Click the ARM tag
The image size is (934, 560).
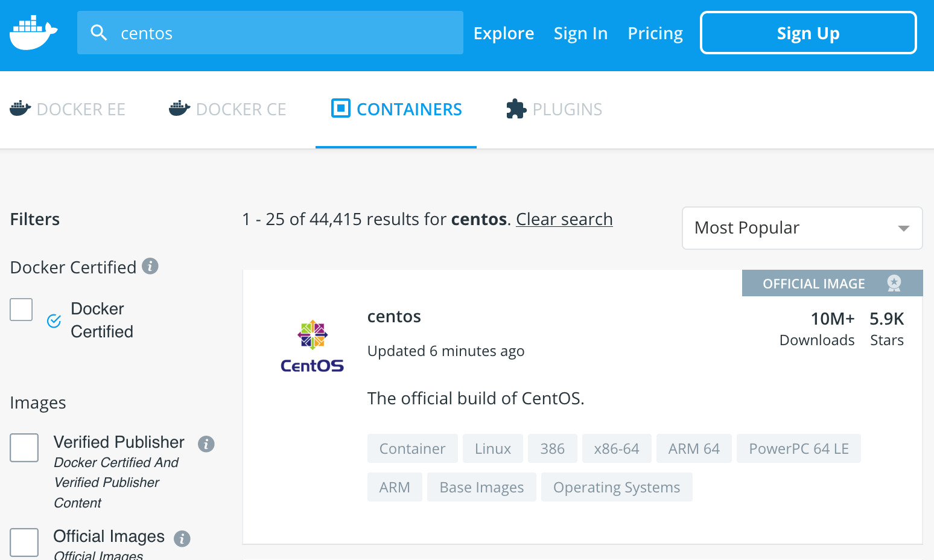395,487
